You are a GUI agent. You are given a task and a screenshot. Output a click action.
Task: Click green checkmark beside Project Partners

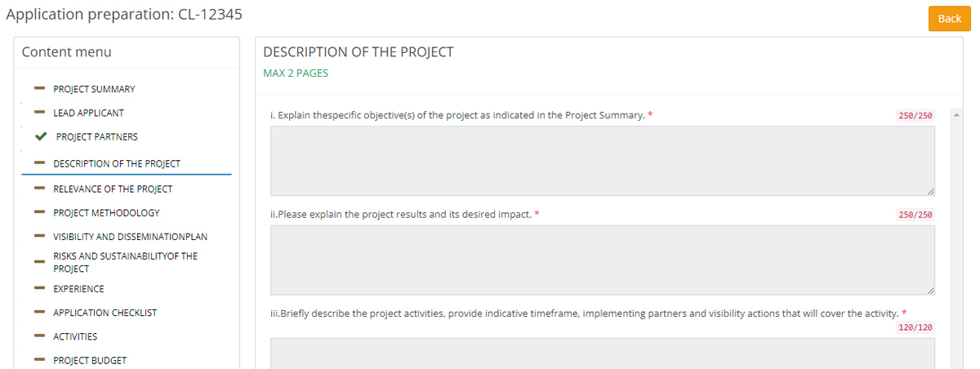(x=41, y=136)
